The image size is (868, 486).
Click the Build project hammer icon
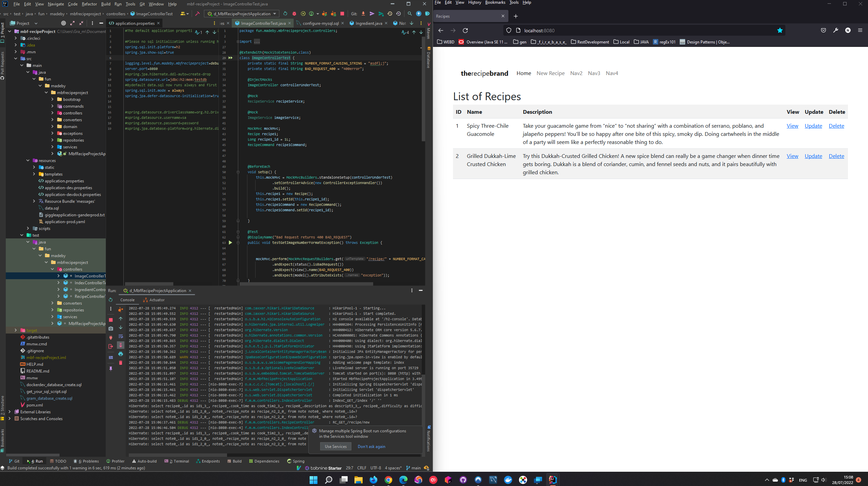[x=197, y=14]
